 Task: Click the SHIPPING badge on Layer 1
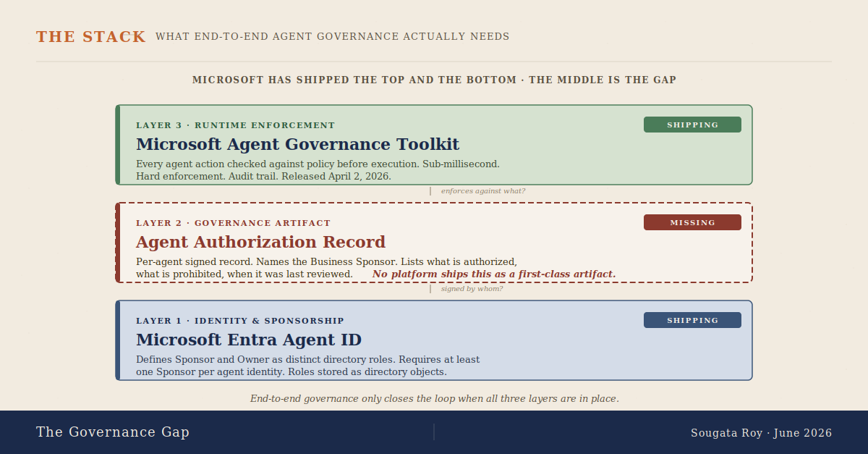coord(692,320)
